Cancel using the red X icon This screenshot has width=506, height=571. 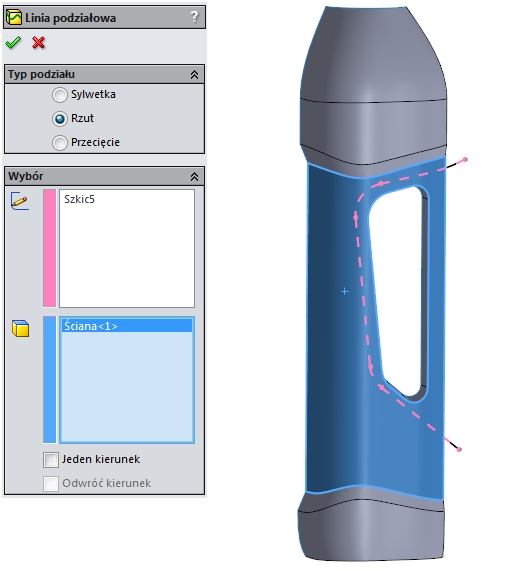[x=38, y=43]
